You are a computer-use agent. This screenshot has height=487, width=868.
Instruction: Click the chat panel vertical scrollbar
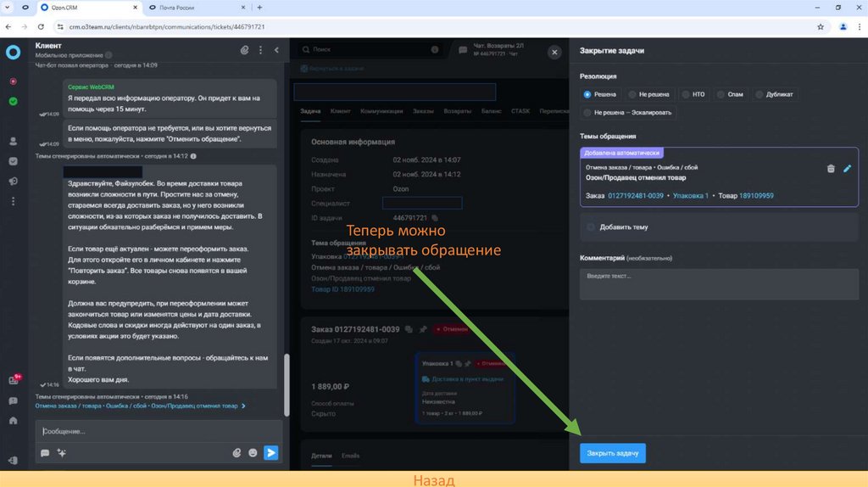(287, 385)
